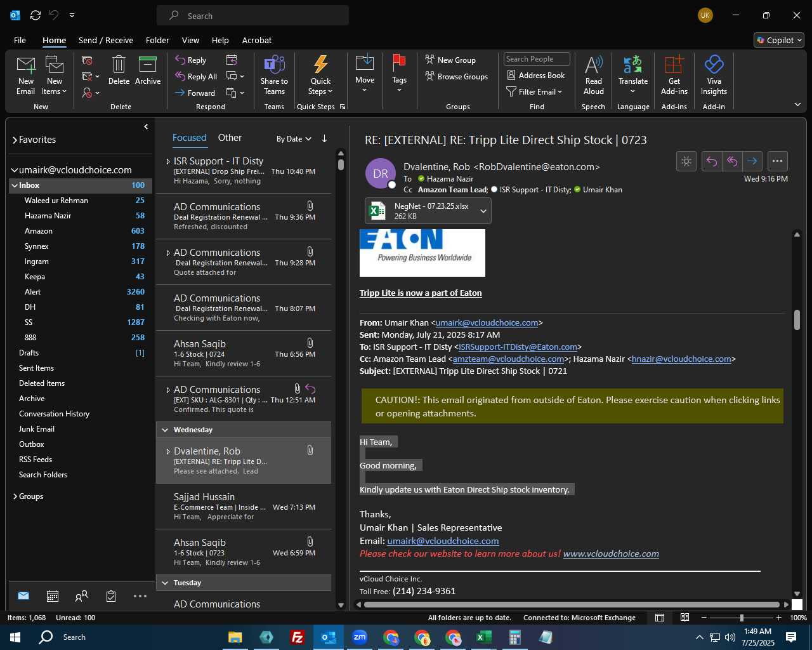Switch to Calendar view icon

pos(53,596)
